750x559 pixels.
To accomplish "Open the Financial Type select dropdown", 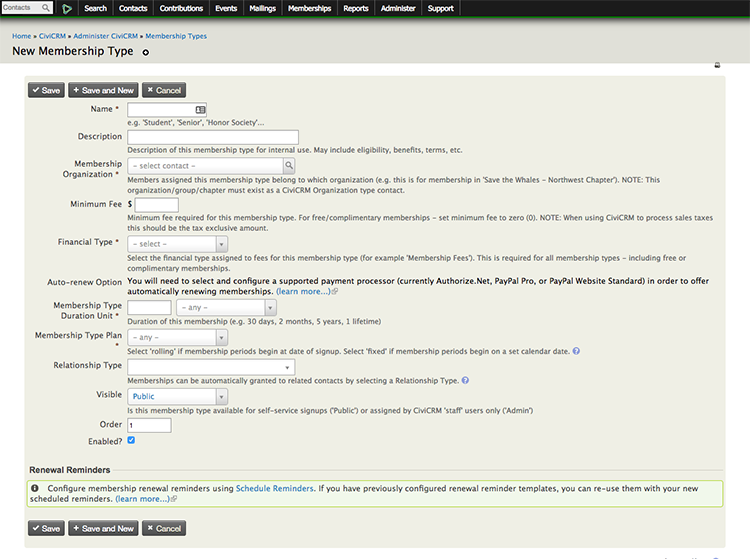I will click(177, 244).
